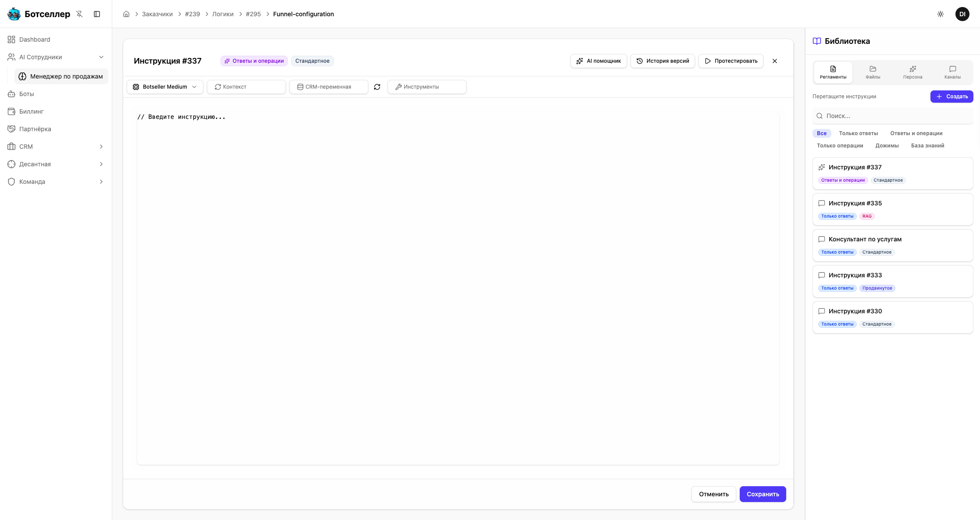The width and height of the screenshot is (980, 520).
Task: Open Botseller Medium model dropdown
Action: click(165, 87)
